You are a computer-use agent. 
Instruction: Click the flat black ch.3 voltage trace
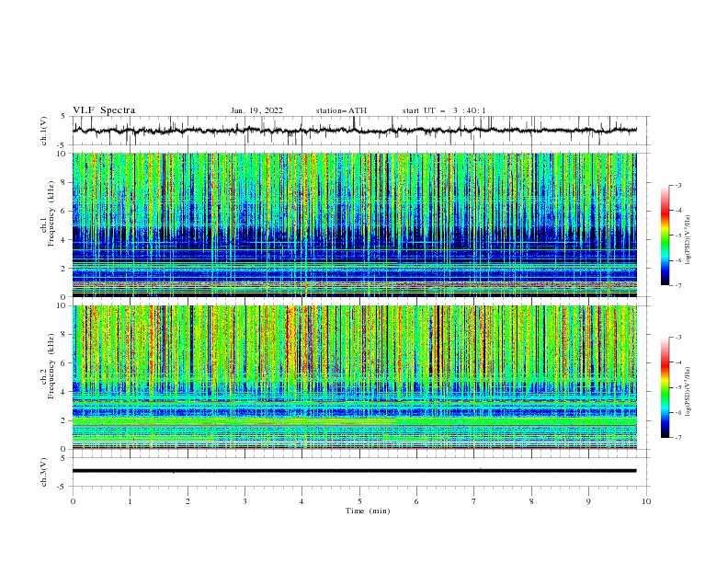click(354, 471)
